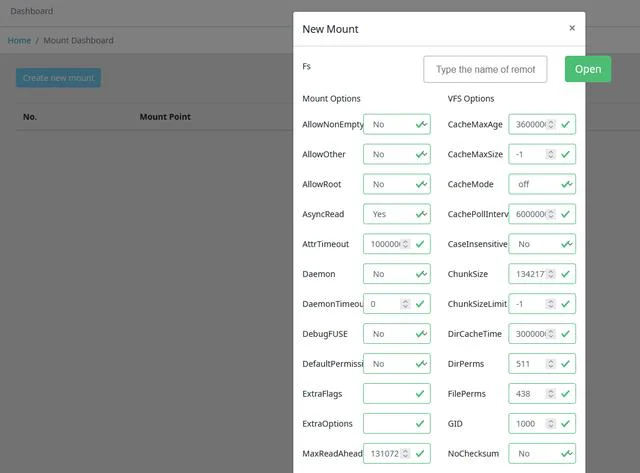
Task: Change the AsyncRead Yes dropdown
Action: coord(397,214)
